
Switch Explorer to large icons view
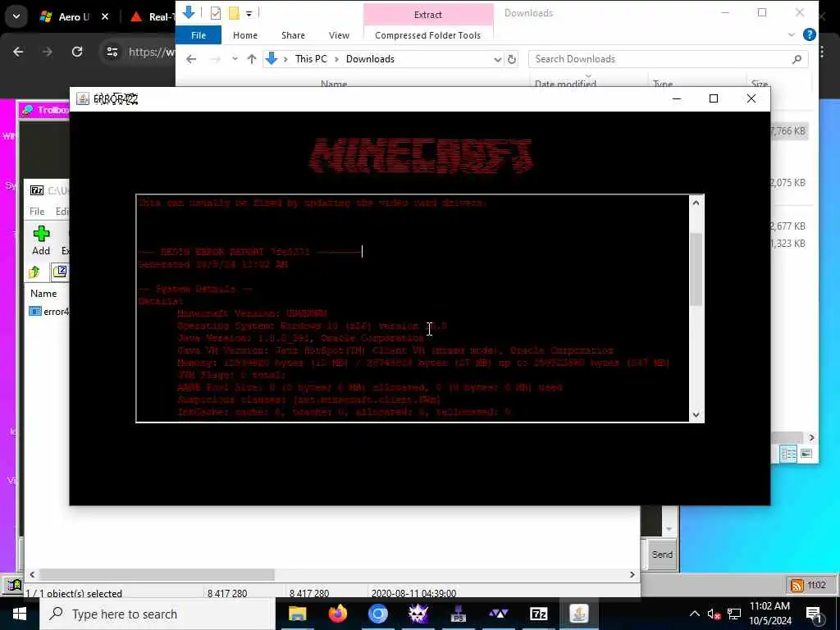coord(806,454)
